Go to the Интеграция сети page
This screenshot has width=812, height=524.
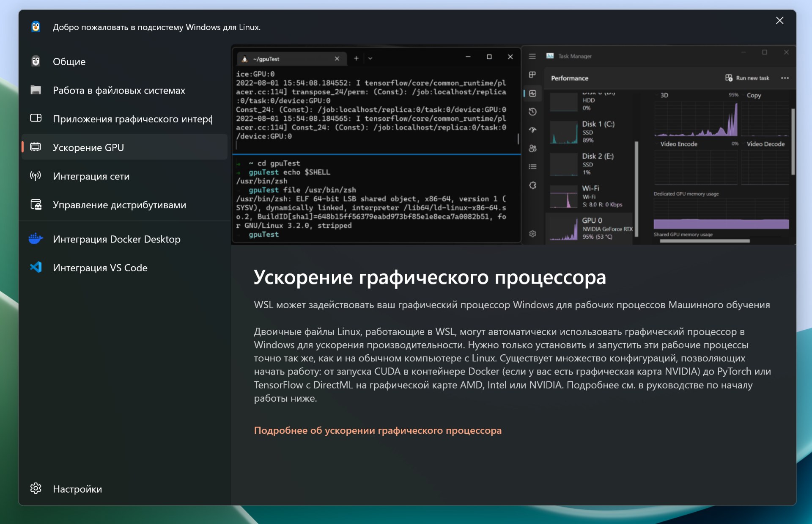(91, 177)
